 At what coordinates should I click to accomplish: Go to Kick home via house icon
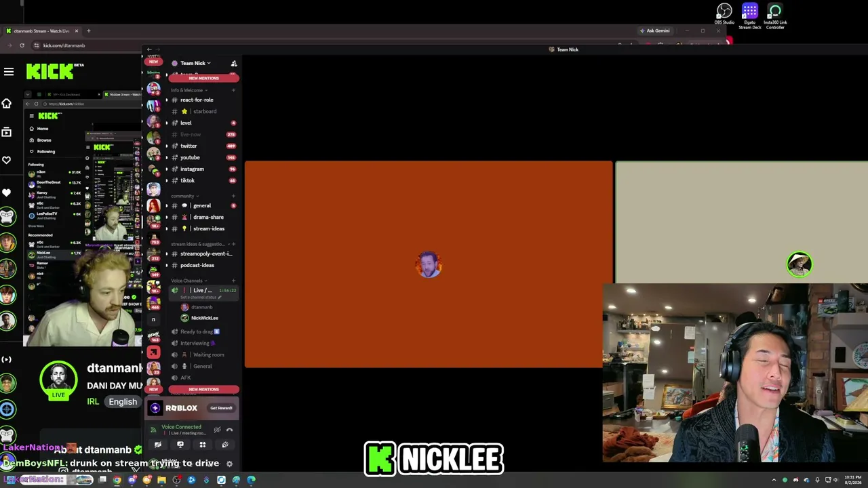[7, 104]
